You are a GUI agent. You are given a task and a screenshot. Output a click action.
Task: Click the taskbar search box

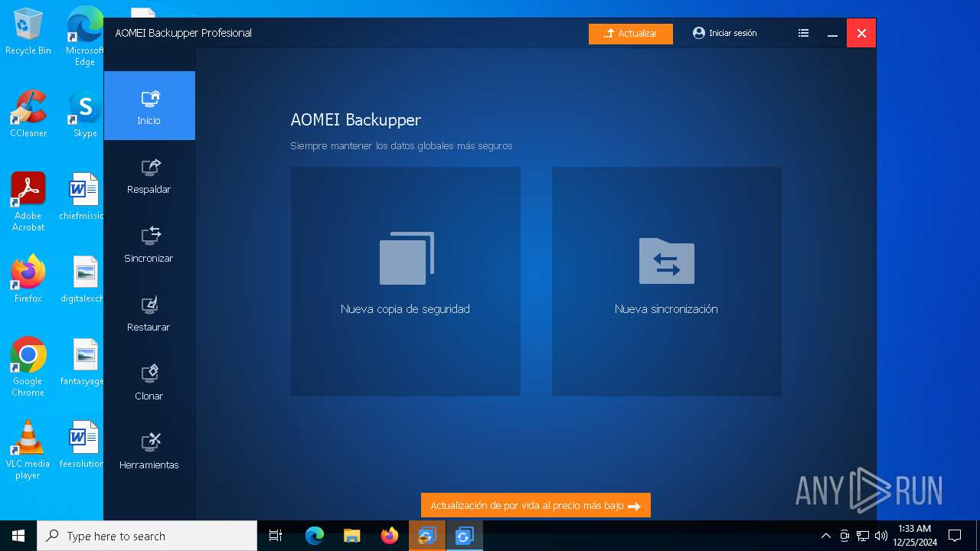coord(147,536)
